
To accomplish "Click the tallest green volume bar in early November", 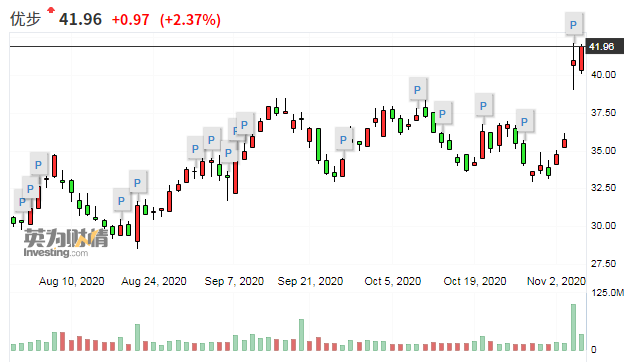I will click(573, 327).
